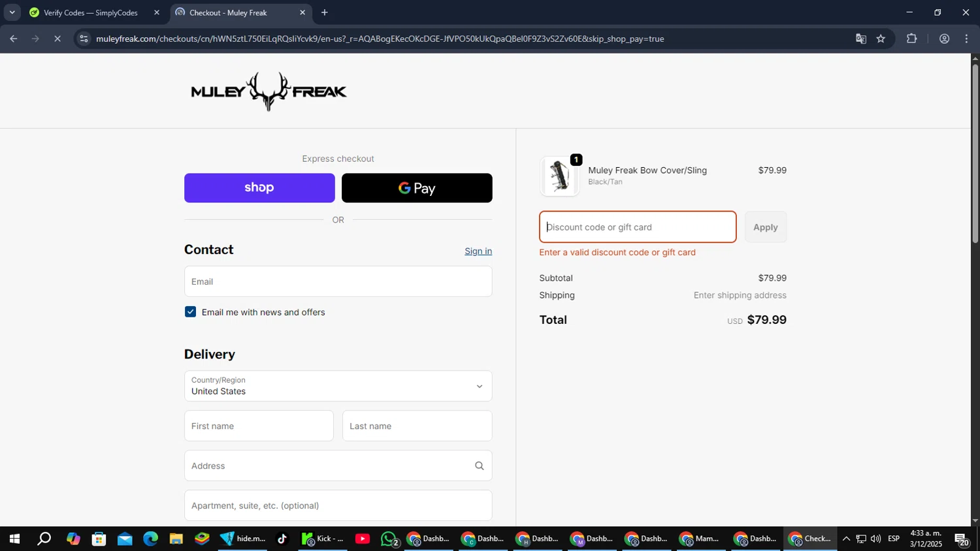Click the Enter shipping address text
The width and height of the screenshot is (980, 551).
click(x=740, y=295)
